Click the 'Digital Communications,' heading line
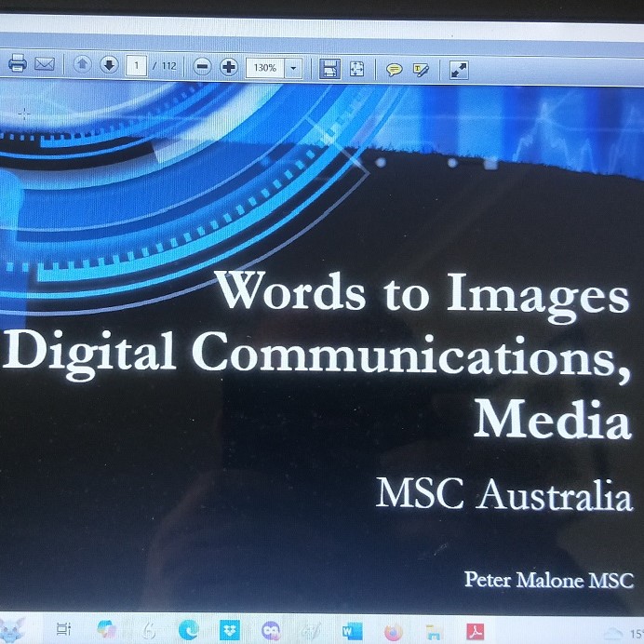644x644 pixels. [316, 356]
